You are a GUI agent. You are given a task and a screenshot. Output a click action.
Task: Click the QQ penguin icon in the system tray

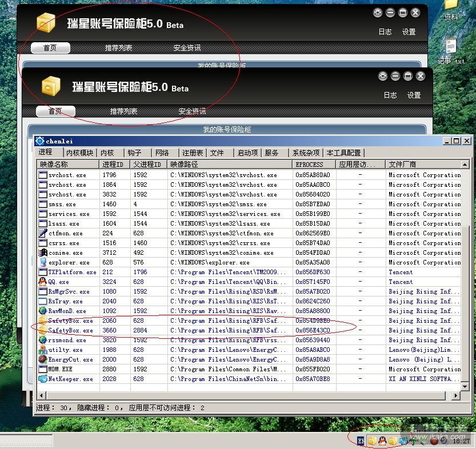click(382, 440)
